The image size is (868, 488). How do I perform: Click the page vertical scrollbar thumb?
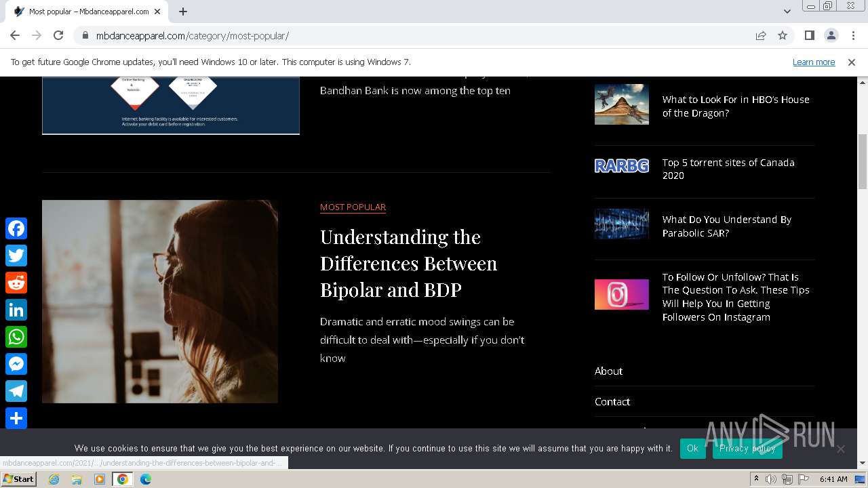pyautogui.click(x=863, y=162)
